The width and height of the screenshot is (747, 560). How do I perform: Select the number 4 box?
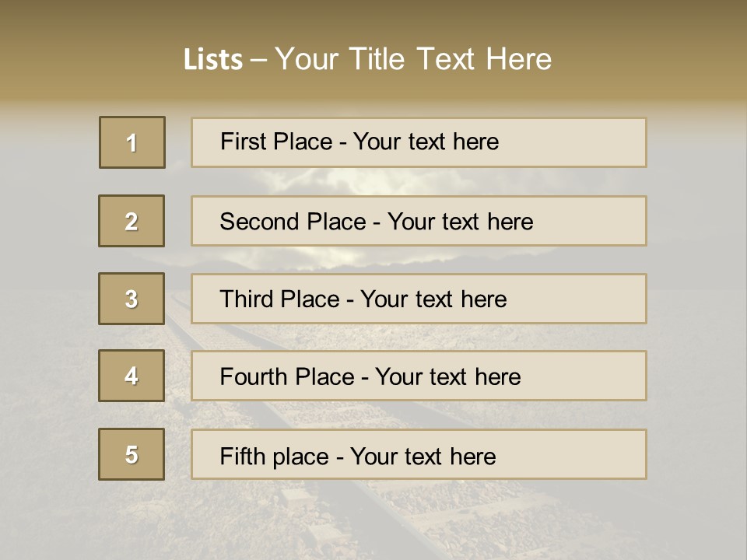(132, 376)
